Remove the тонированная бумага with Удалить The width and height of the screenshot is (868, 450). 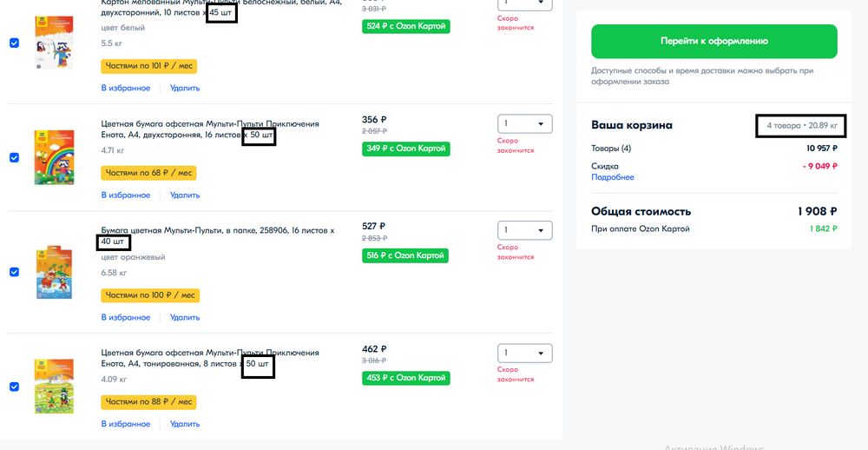pyautogui.click(x=185, y=425)
